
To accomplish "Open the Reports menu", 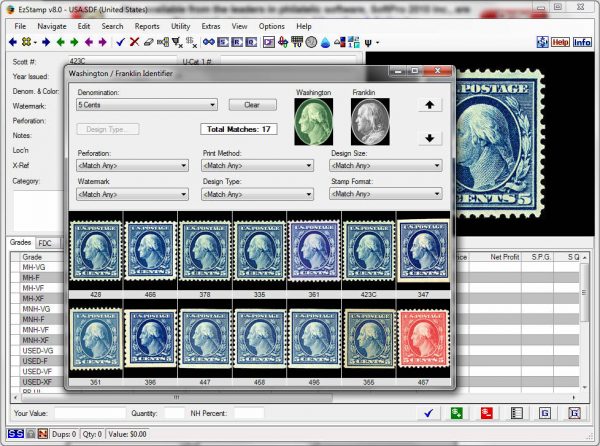I will tap(147, 25).
